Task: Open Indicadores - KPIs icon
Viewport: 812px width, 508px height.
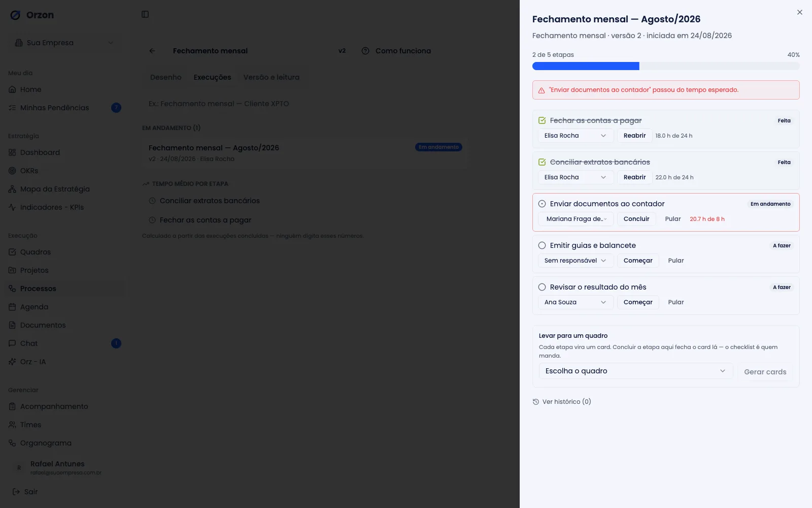Action: [x=12, y=207]
